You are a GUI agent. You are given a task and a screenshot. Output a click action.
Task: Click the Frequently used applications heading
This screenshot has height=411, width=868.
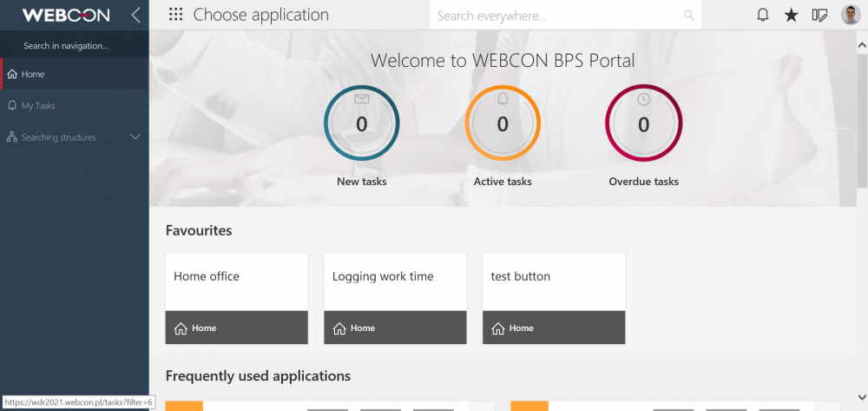(x=258, y=376)
